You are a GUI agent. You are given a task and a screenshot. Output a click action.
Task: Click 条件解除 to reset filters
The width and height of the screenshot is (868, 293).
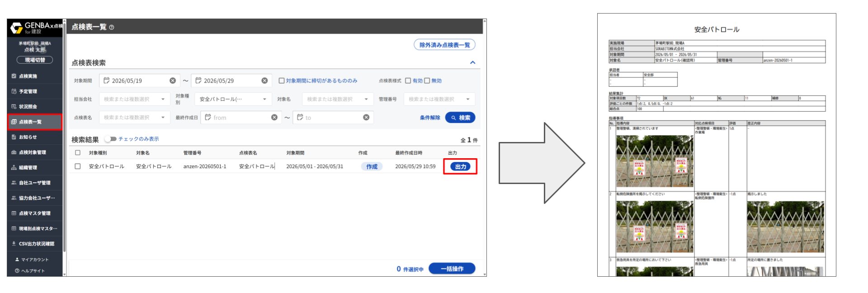(430, 118)
